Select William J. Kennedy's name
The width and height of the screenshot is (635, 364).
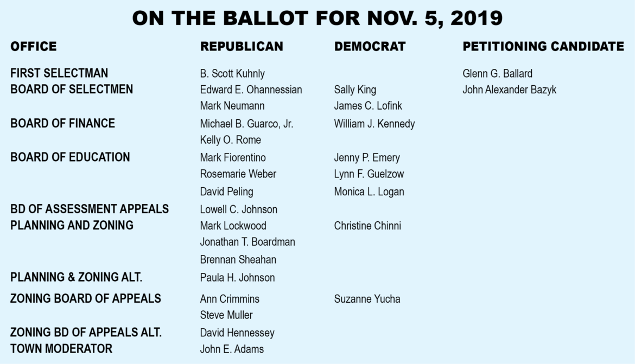pos(374,124)
